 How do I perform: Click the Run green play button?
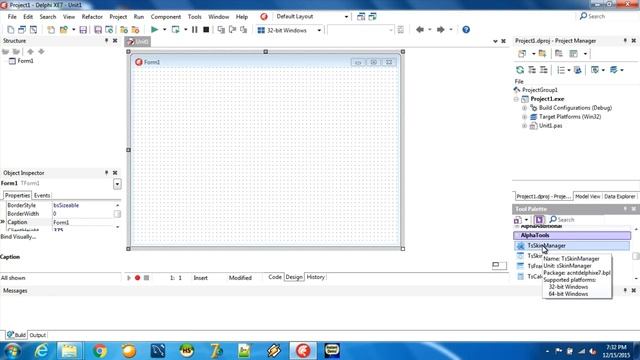click(154, 30)
